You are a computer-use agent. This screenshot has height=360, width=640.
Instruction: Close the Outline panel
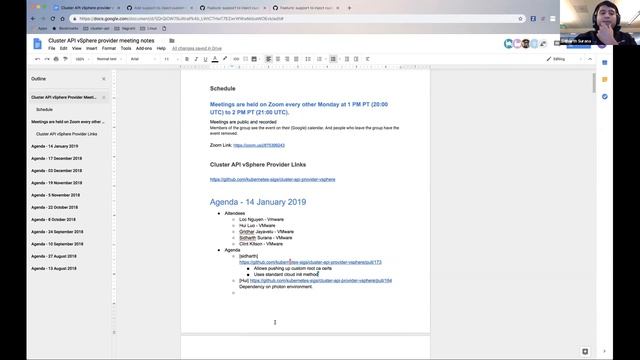(104, 79)
